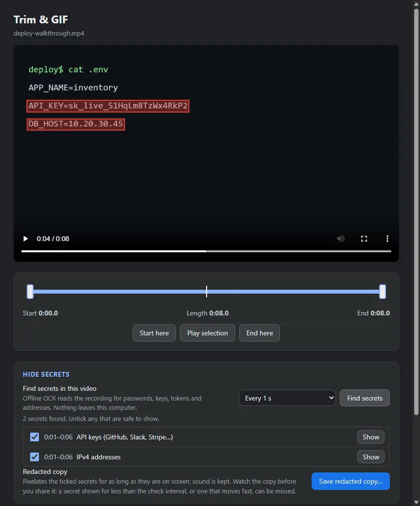Image resolution: width=420 pixels, height=506 pixels.
Task: Click the IPv4 addresses row label
Action: click(x=99, y=457)
